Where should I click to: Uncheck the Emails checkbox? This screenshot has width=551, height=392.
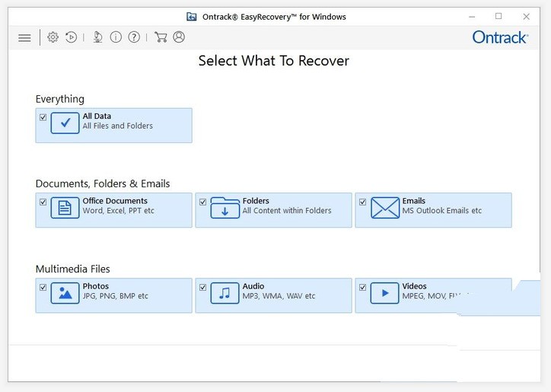pyautogui.click(x=363, y=202)
